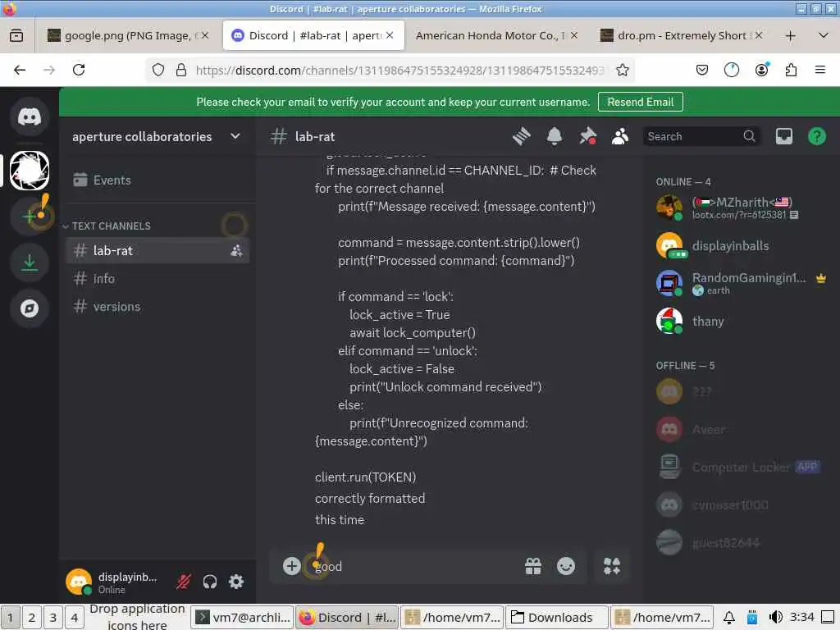Open Firefox account icon
The width and height of the screenshot is (840, 630).
tap(761, 71)
